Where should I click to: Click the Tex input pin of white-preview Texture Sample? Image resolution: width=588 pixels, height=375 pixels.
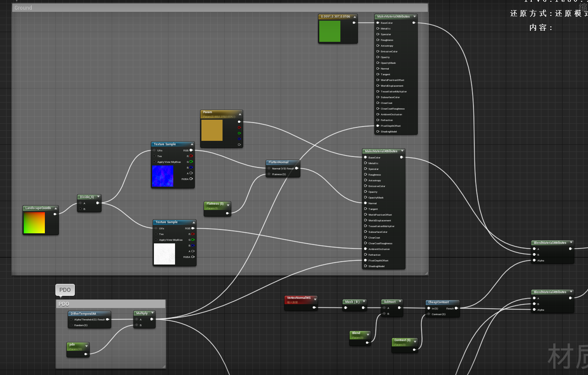click(x=156, y=234)
